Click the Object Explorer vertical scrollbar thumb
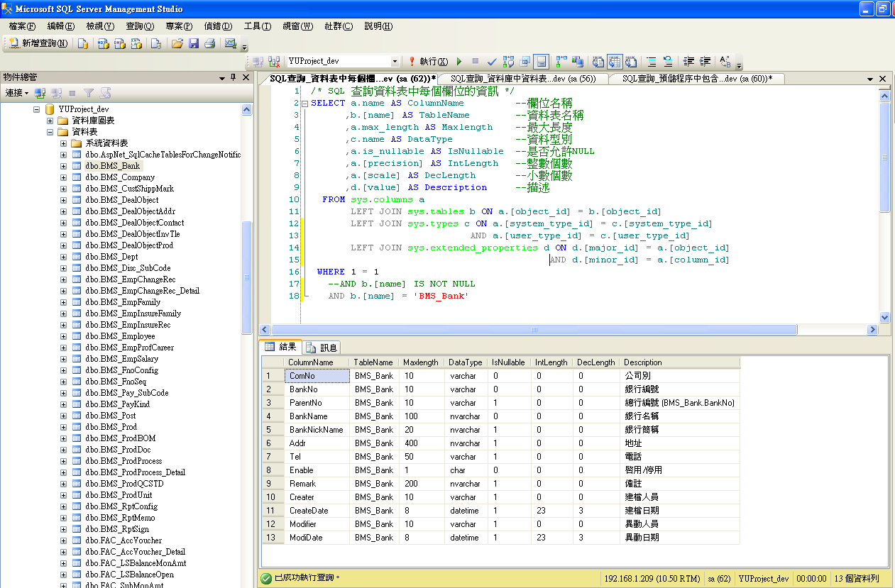Screen dimensions: 895x588 pos(246,277)
